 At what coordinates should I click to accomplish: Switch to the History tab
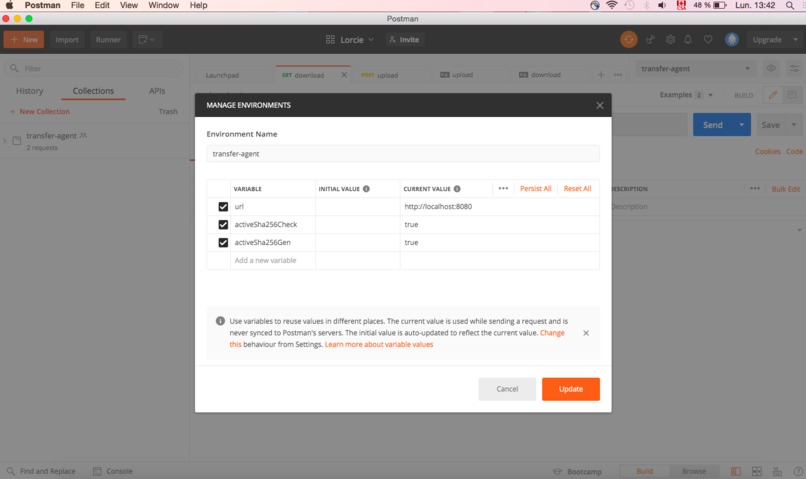(x=29, y=91)
